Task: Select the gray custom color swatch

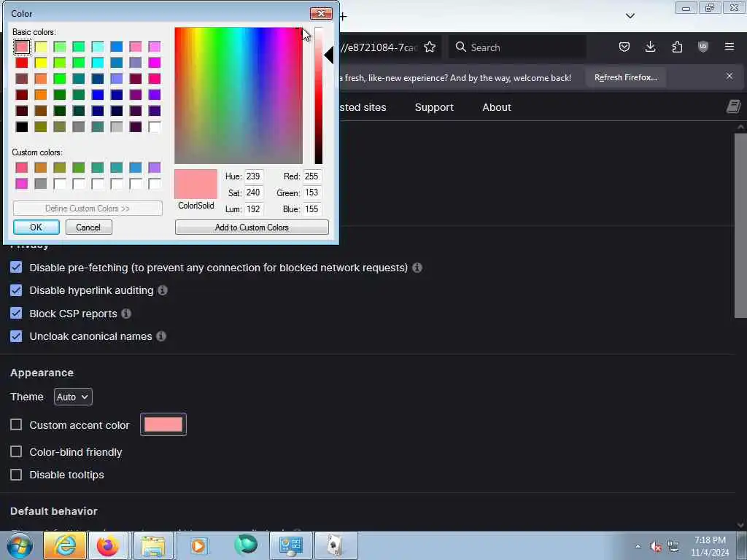Action: (41, 183)
